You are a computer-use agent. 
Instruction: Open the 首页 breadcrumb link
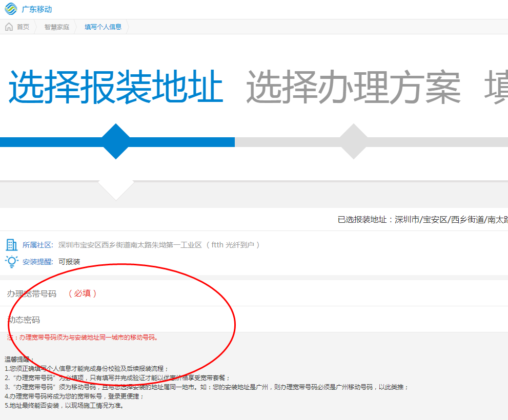(x=23, y=27)
